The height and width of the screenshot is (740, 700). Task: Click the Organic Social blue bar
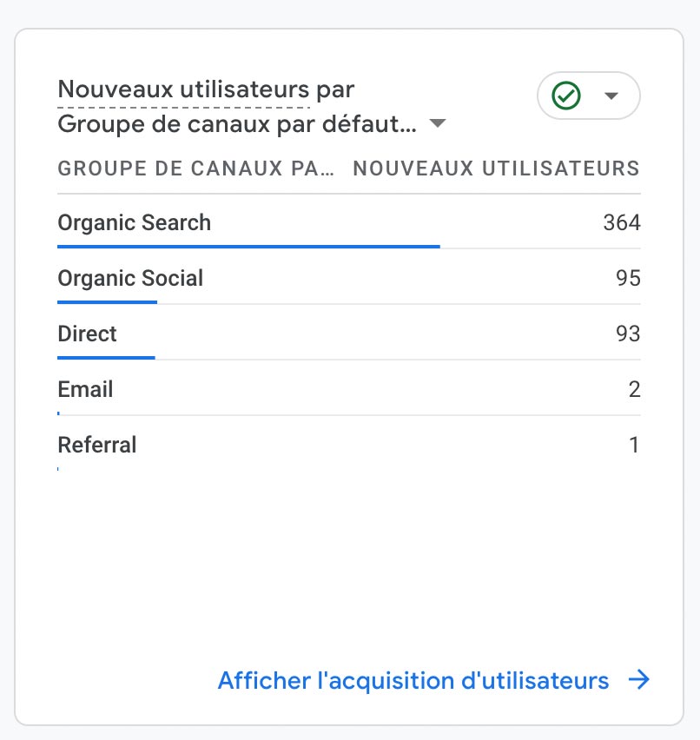(107, 302)
